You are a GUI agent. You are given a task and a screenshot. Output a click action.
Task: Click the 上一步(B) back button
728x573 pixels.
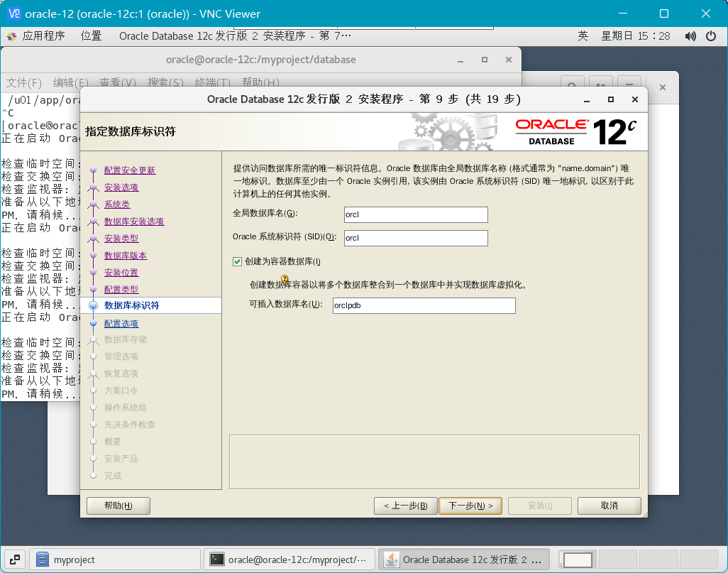click(x=405, y=506)
